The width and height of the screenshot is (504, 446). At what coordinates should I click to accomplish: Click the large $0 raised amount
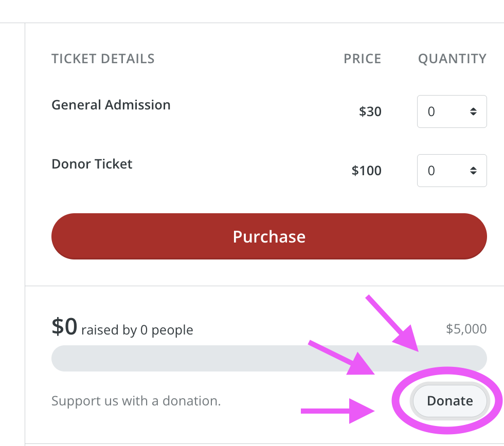(x=64, y=327)
